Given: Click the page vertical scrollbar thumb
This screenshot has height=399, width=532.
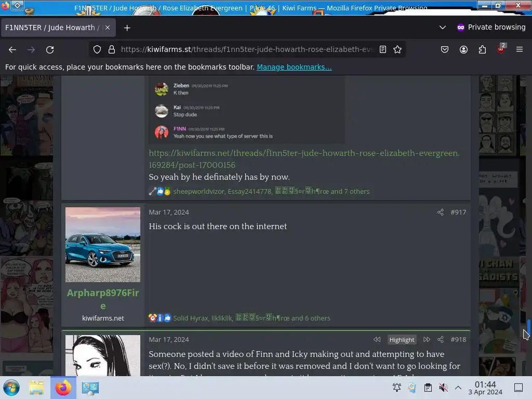Looking at the screenshot, I should pos(528,327).
